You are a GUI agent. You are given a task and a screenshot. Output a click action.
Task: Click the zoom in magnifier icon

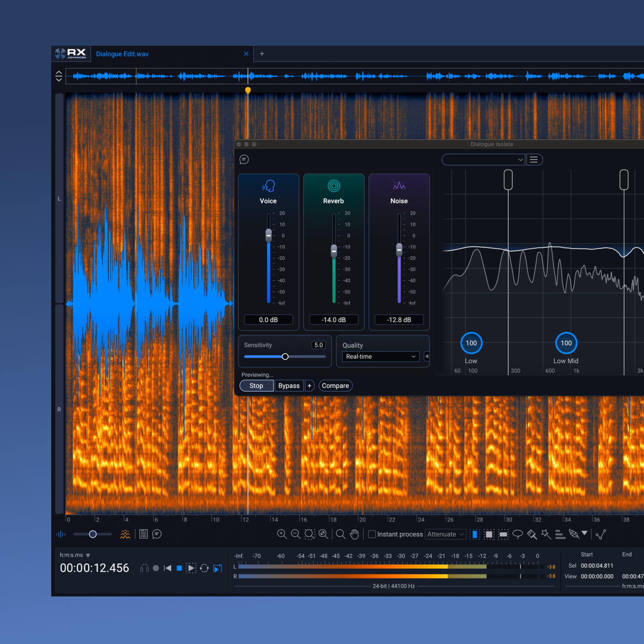(x=282, y=534)
